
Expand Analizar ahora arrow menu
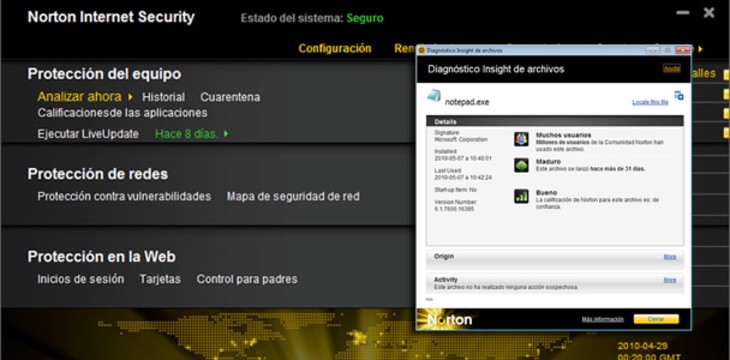(x=130, y=97)
